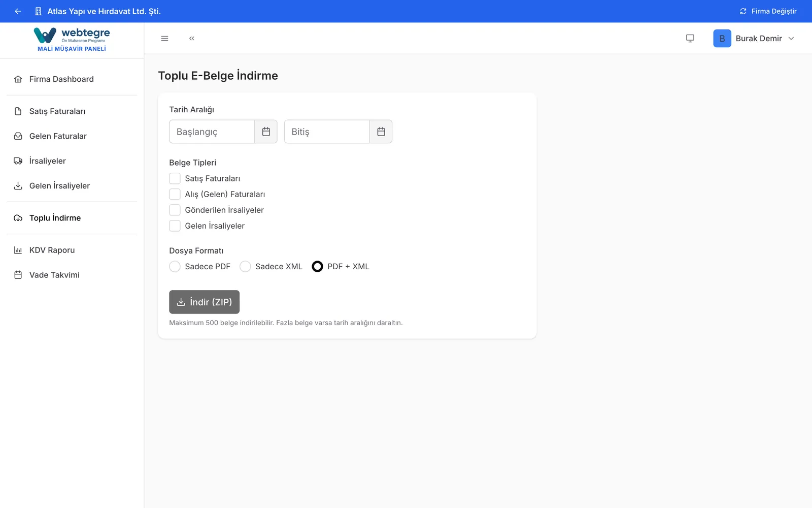Collapse sidebar with double chevron icon

192,39
